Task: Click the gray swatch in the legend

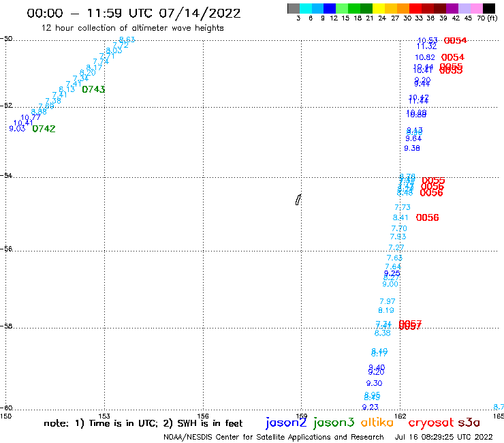Action: coord(294,8)
